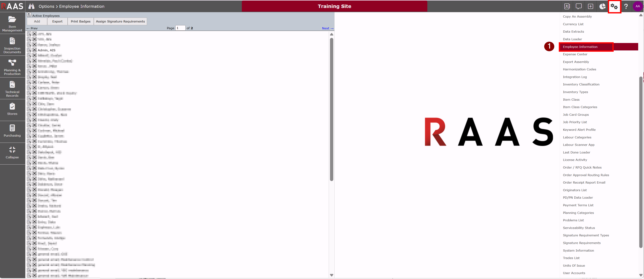Screen dimensions: 644x279
Task: Select System Information menu item
Action: coord(578,251)
